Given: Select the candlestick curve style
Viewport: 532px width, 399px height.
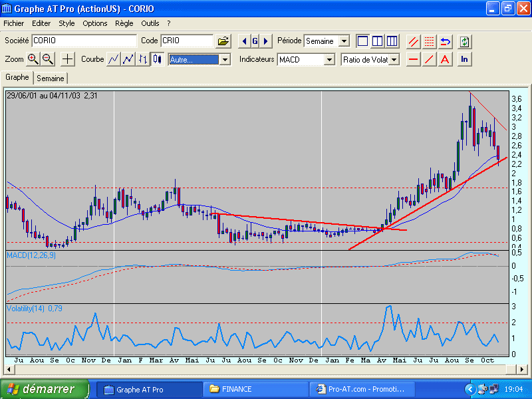Looking at the screenshot, I should click(x=157, y=59).
